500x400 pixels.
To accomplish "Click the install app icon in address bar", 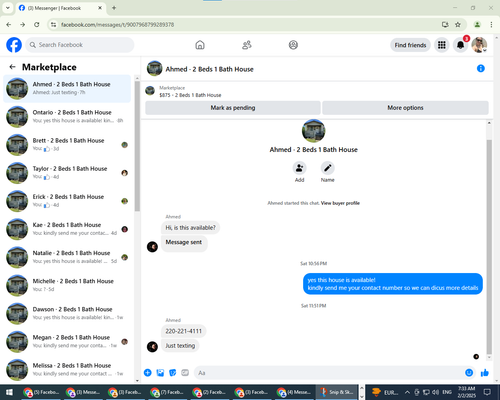I will [445, 24].
